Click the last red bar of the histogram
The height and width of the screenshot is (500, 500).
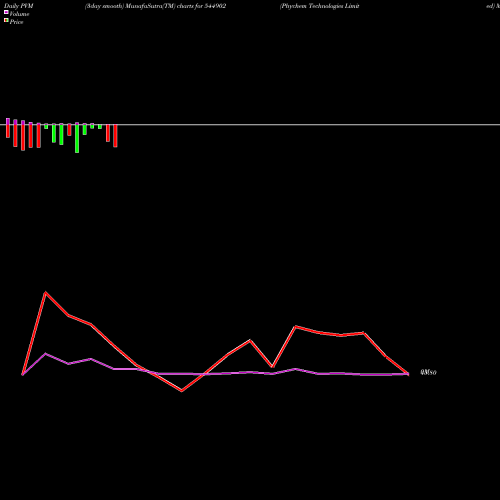pos(115,136)
